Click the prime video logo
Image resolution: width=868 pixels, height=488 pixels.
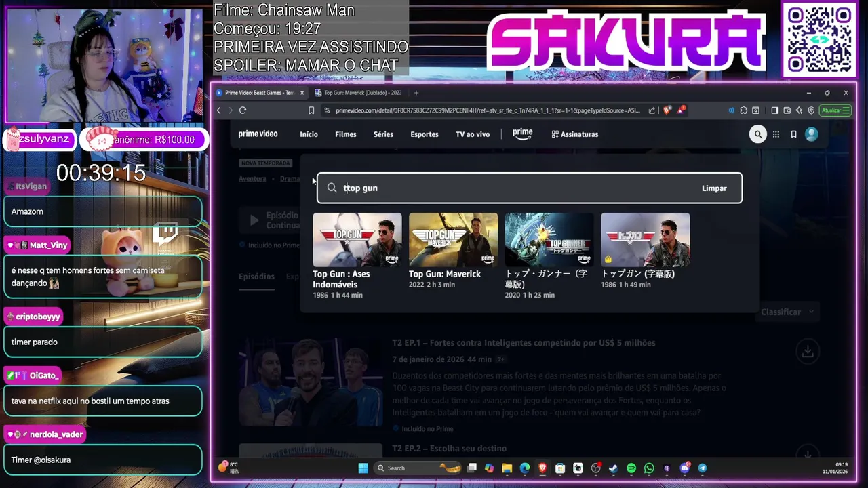click(258, 134)
